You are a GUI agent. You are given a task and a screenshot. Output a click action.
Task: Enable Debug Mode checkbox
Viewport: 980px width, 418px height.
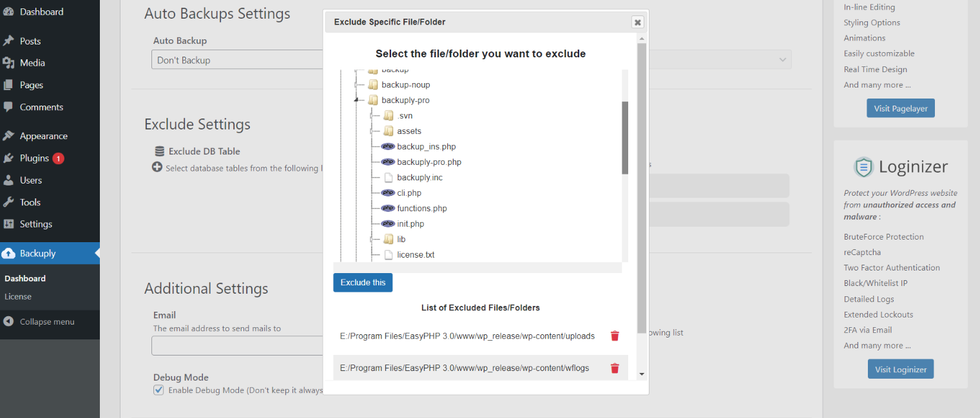159,390
